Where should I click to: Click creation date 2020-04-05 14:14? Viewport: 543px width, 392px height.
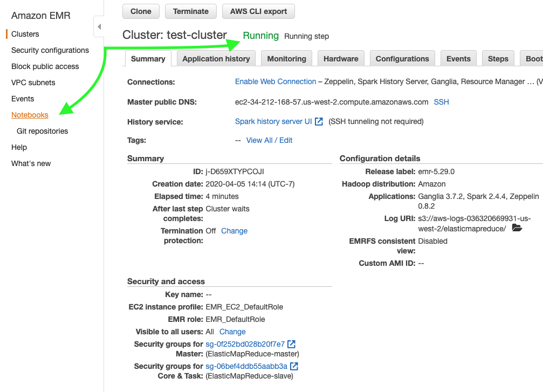pos(250,184)
